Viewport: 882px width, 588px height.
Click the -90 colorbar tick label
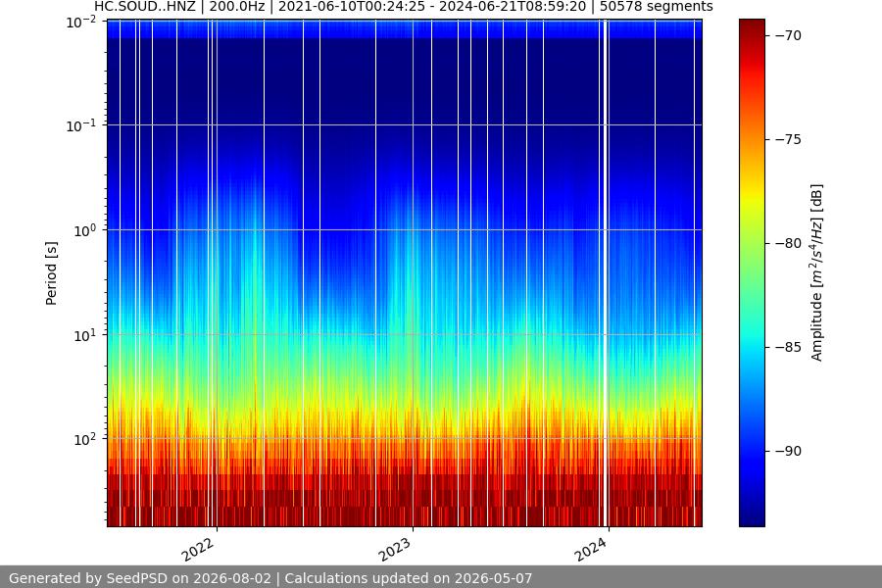(x=788, y=451)
